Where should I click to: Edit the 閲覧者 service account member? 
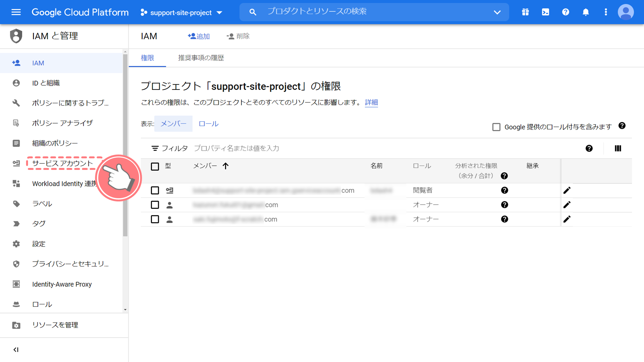(567, 190)
